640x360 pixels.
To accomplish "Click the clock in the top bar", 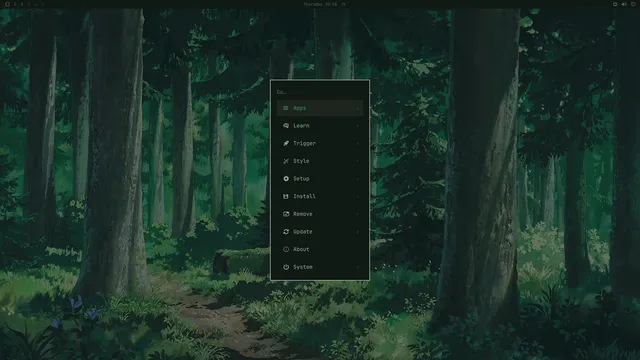I will pos(320,4).
